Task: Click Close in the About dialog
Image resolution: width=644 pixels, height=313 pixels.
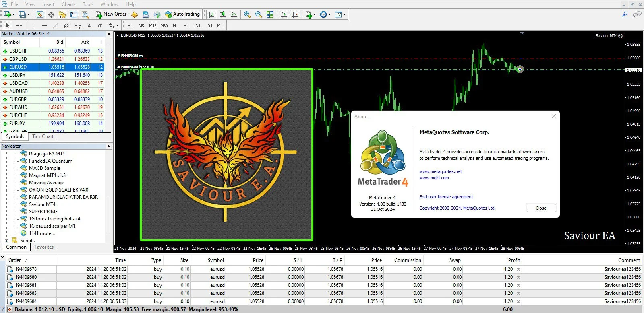Action: click(541, 208)
